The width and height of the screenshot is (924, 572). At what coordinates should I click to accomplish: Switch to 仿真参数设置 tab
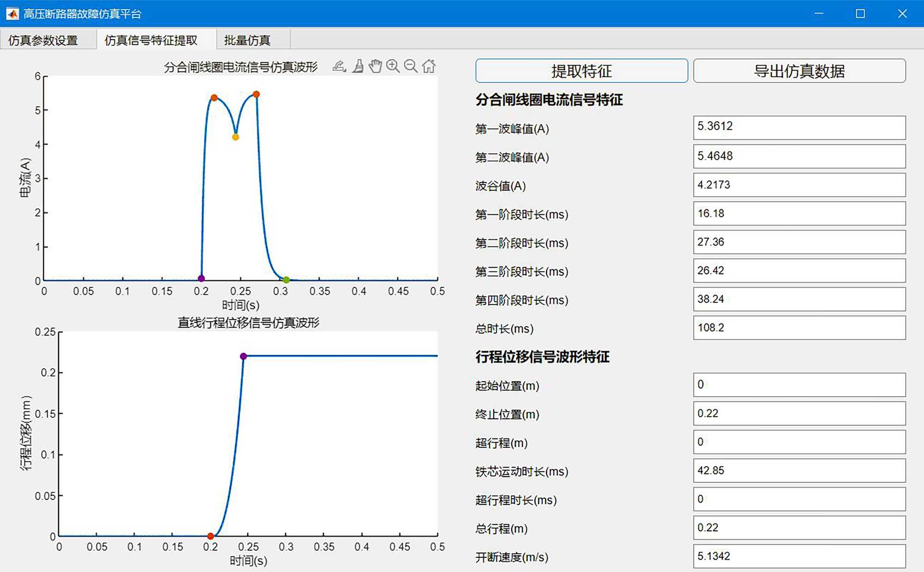[43, 40]
